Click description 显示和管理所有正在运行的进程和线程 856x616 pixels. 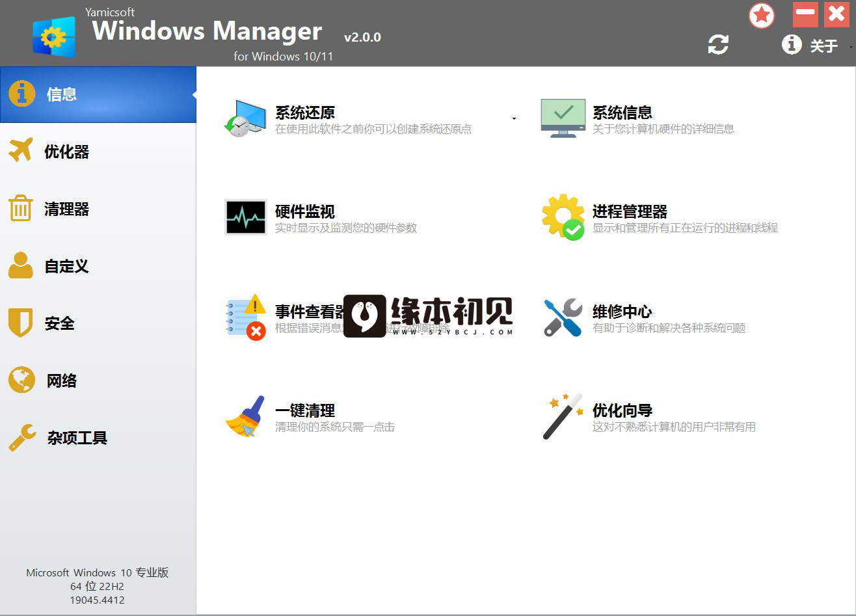coord(685,228)
